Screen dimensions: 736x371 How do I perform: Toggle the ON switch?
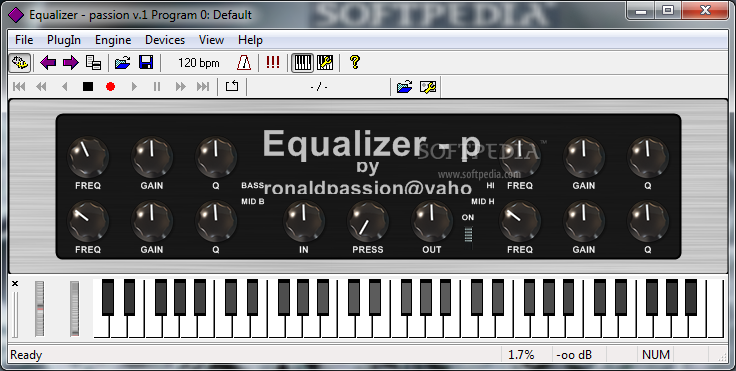[x=468, y=234]
